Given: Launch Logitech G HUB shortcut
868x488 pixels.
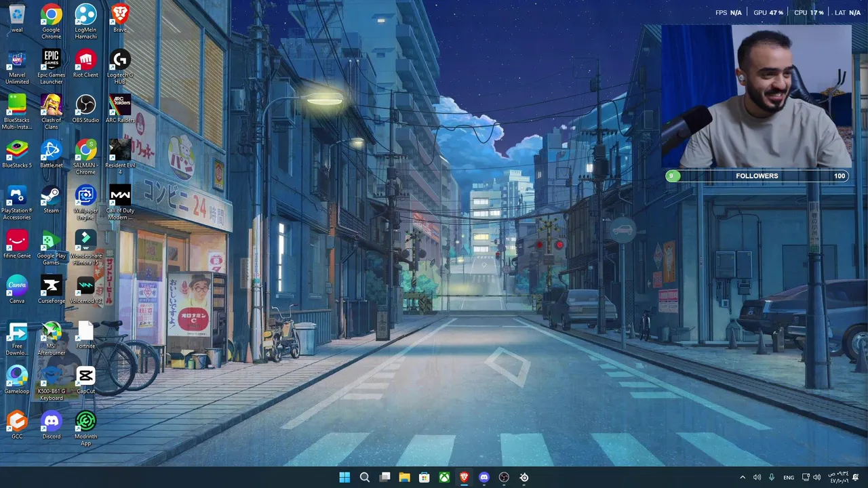Looking at the screenshot, I should [x=120, y=66].
